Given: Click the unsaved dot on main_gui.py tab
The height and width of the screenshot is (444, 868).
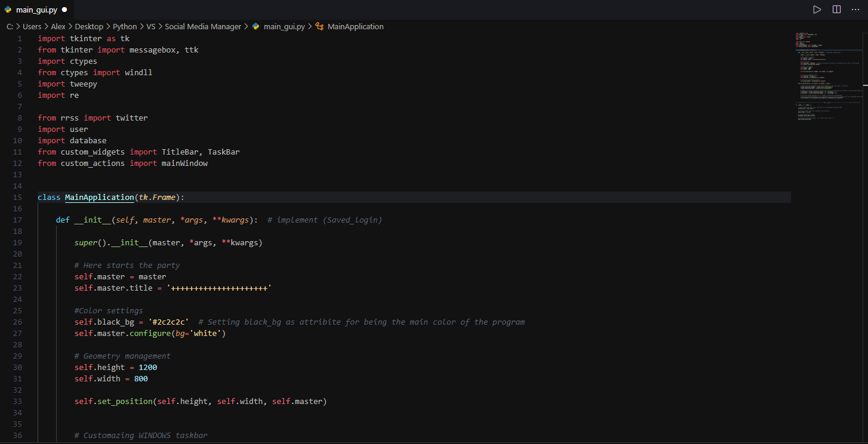Looking at the screenshot, I should pos(64,10).
